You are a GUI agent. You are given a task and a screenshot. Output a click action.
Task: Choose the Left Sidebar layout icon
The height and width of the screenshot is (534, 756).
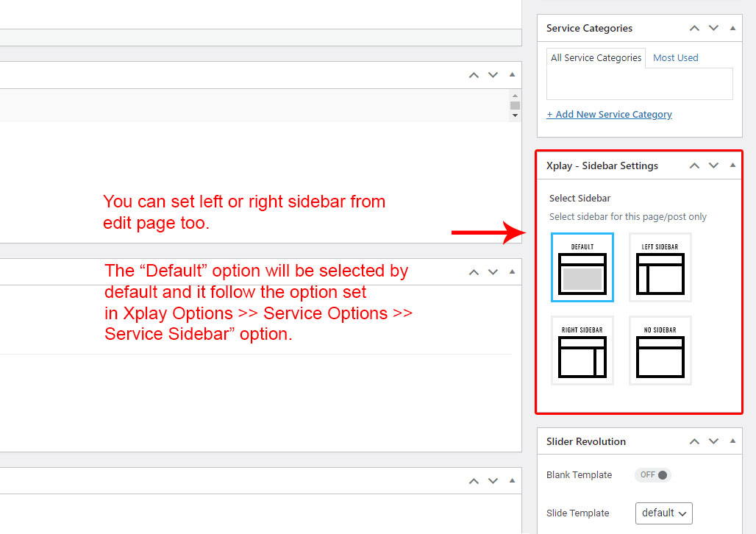pos(660,268)
